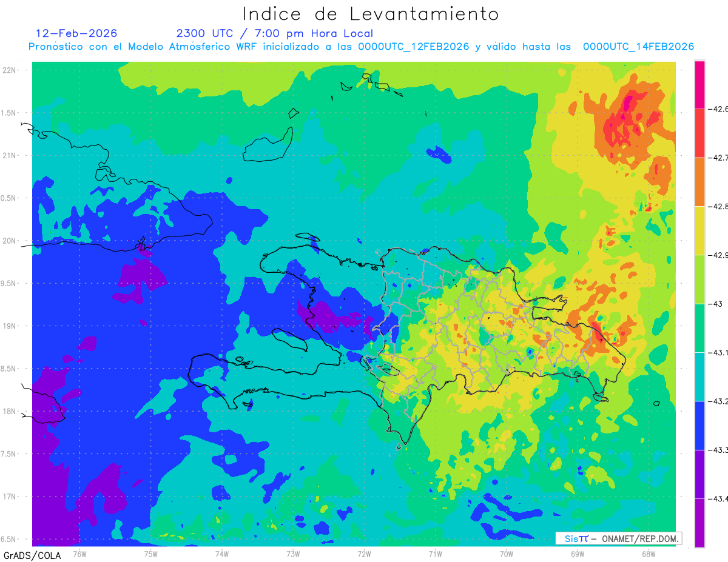Pick the red legend swatch
The image size is (728, 562).
(699, 133)
